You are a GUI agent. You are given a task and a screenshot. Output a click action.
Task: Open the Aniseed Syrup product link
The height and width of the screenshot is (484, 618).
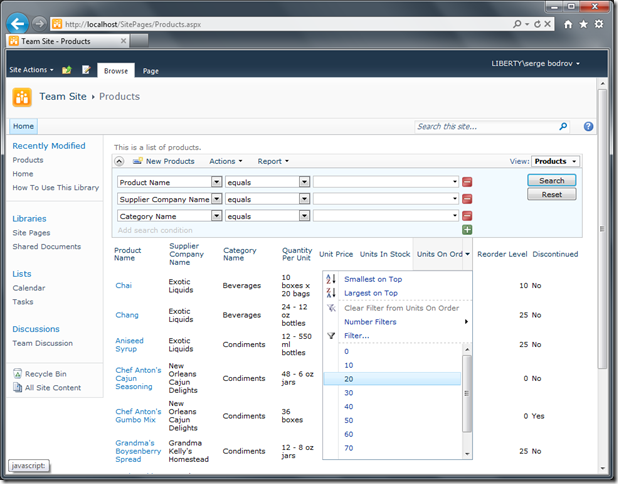pos(129,345)
